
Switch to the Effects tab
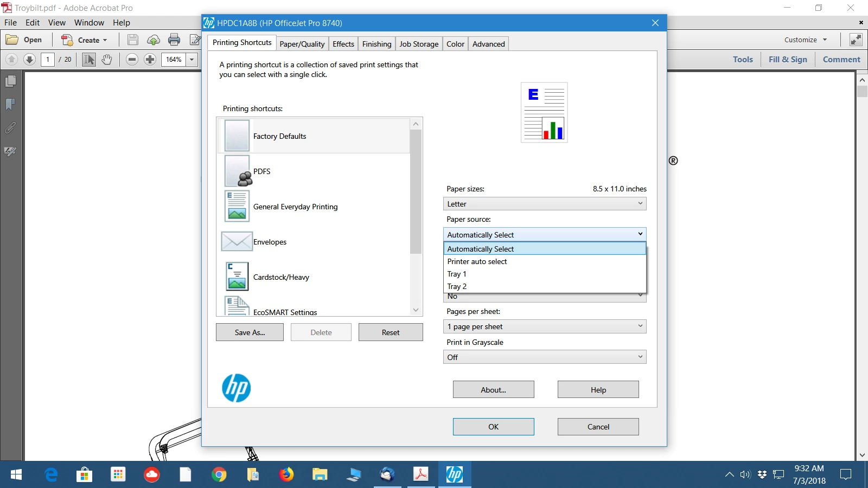tap(343, 44)
